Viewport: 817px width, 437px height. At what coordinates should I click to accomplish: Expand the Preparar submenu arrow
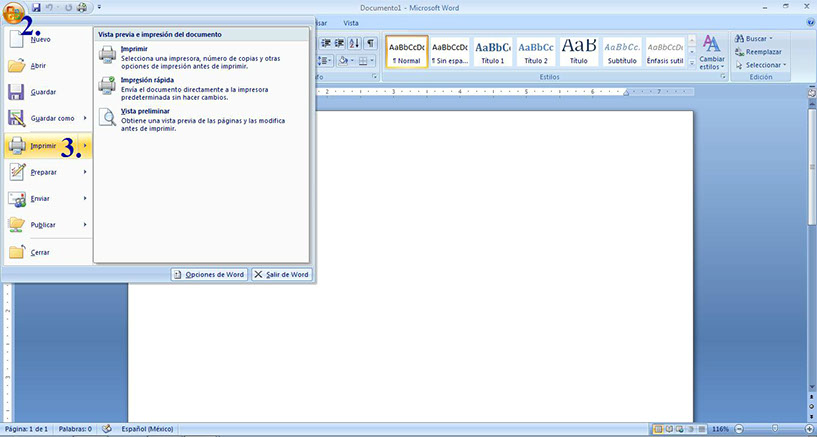click(85, 172)
